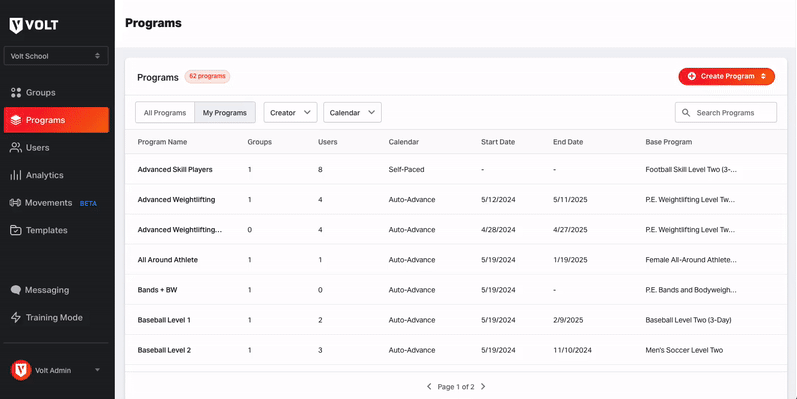Switch to All Programs tab
This screenshot has height=399, width=797.
[x=165, y=112]
